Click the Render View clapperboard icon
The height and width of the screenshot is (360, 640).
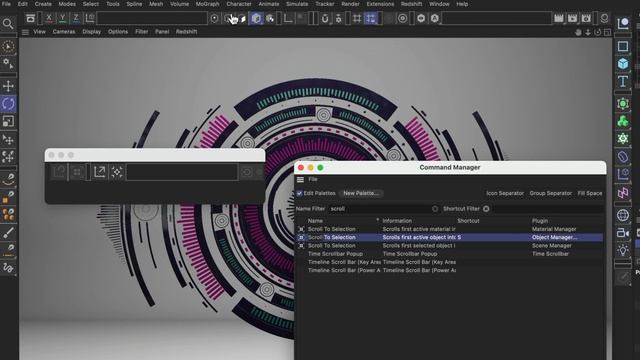pyautogui.click(x=559, y=18)
